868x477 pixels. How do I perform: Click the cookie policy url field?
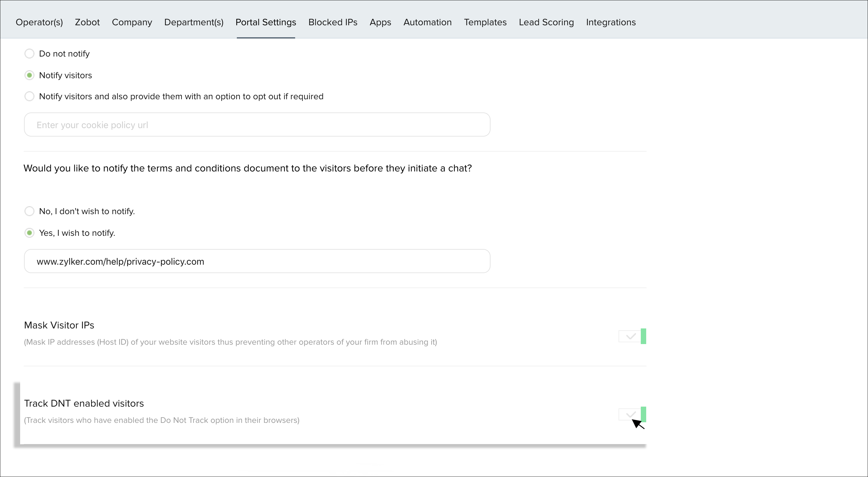pos(257,125)
